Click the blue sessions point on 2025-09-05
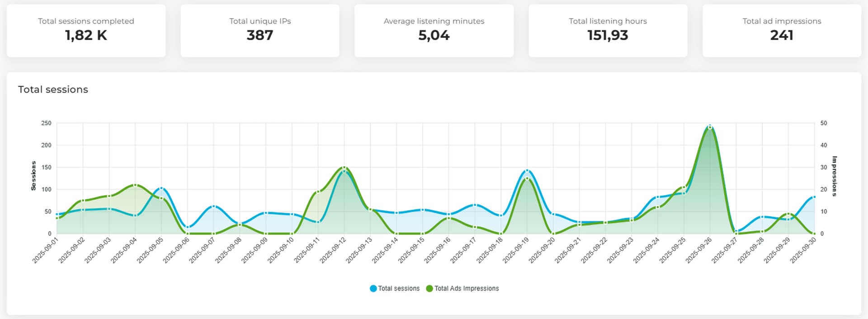 (161, 188)
